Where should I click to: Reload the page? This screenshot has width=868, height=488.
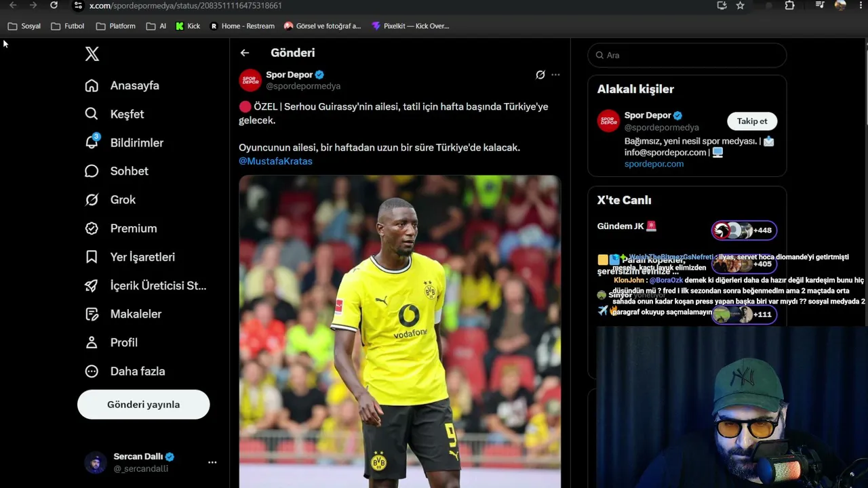tap(54, 5)
